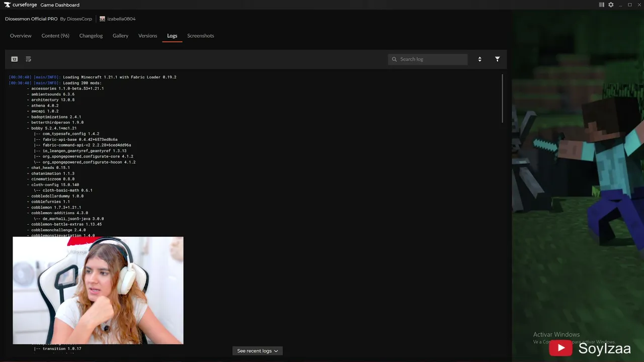Click the webcam overlay thumbnail
This screenshot has width=644, height=362.
[98, 291]
